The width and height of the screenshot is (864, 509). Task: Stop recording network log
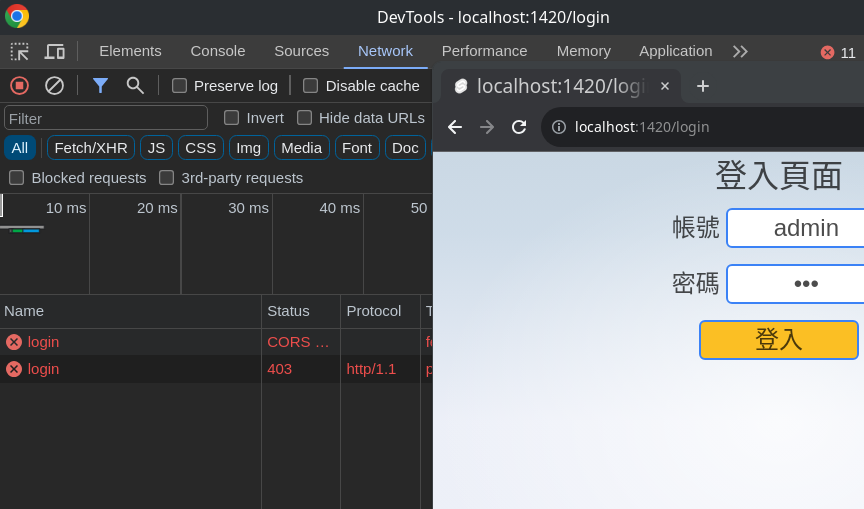(x=19, y=85)
